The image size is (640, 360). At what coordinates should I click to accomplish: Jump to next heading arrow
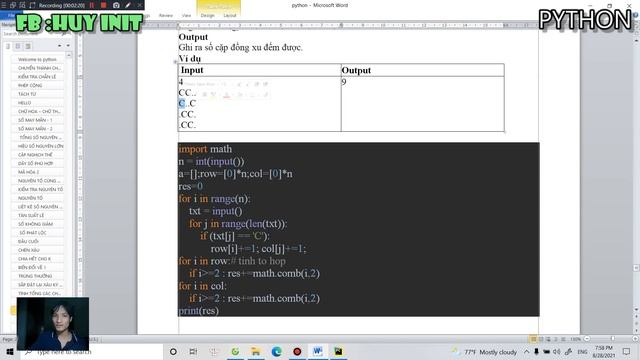pos(68,46)
